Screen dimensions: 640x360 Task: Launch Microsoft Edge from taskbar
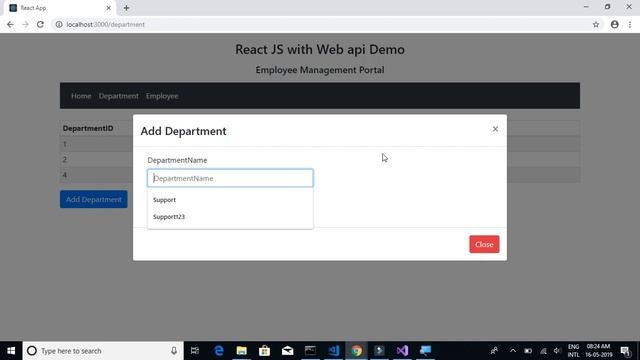(x=219, y=351)
